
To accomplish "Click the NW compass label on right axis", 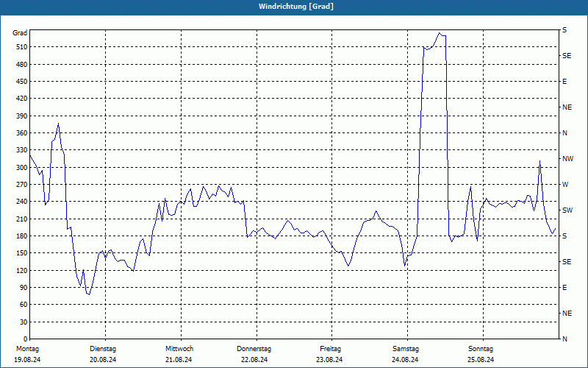I will pos(567,159).
